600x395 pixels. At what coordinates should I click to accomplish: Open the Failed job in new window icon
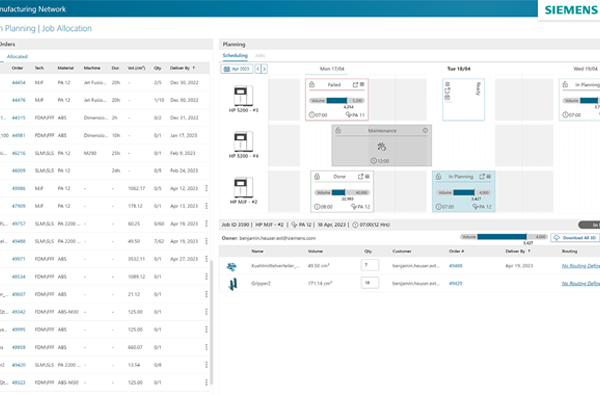[x=355, y=85]
